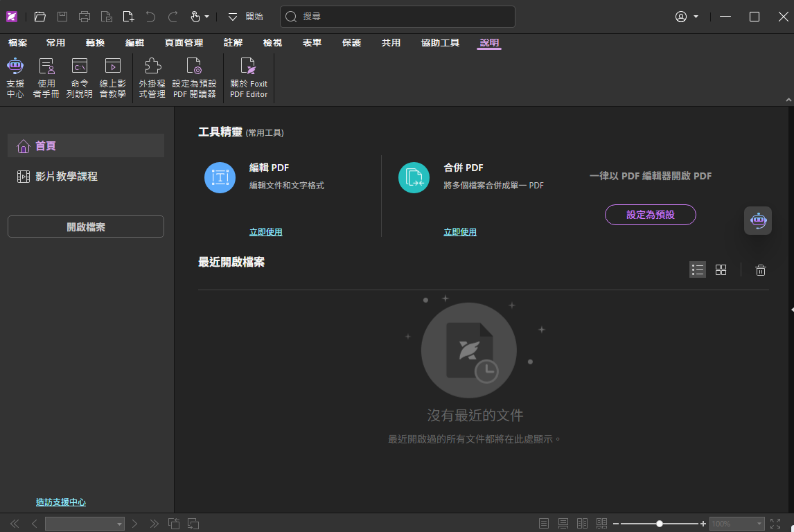Switch to the 註解 ribbon tab

233,43
